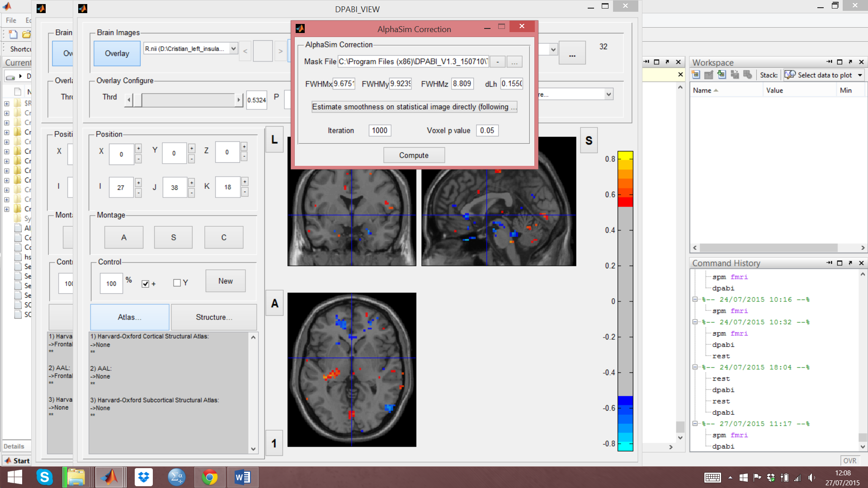Collapse the 27/07/2015 11:17 history group
The height and width of the screenshot is (488, 868).
pyautogui.click(x=695, y=423)
